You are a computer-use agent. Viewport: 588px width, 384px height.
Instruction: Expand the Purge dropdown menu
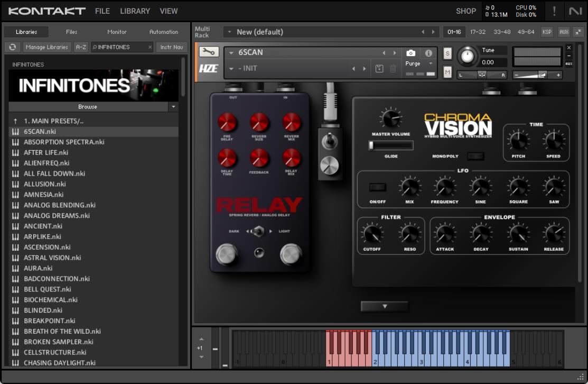tap(431, 63)
